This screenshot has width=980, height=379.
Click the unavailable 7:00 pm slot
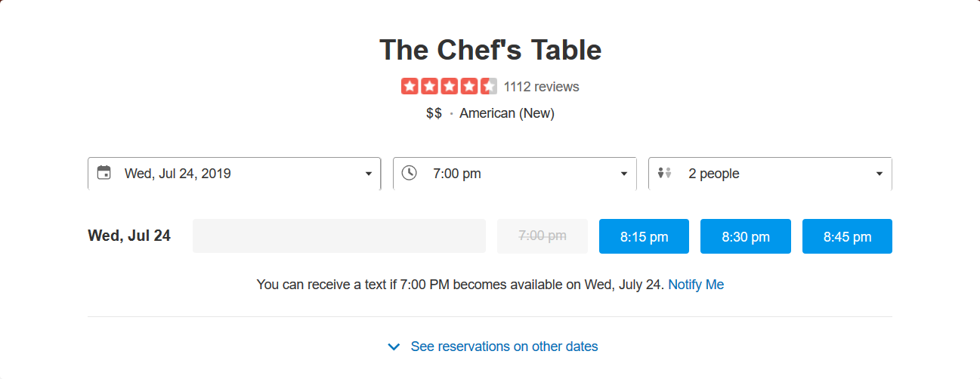tap(543, 236)
